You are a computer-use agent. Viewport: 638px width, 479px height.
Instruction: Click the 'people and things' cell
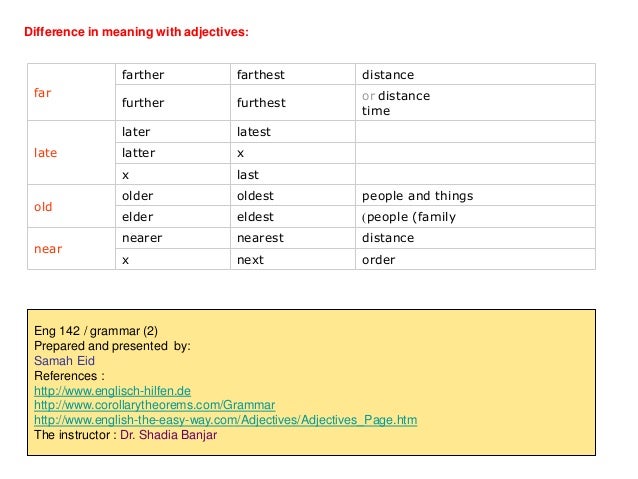[x=475, y=195]
